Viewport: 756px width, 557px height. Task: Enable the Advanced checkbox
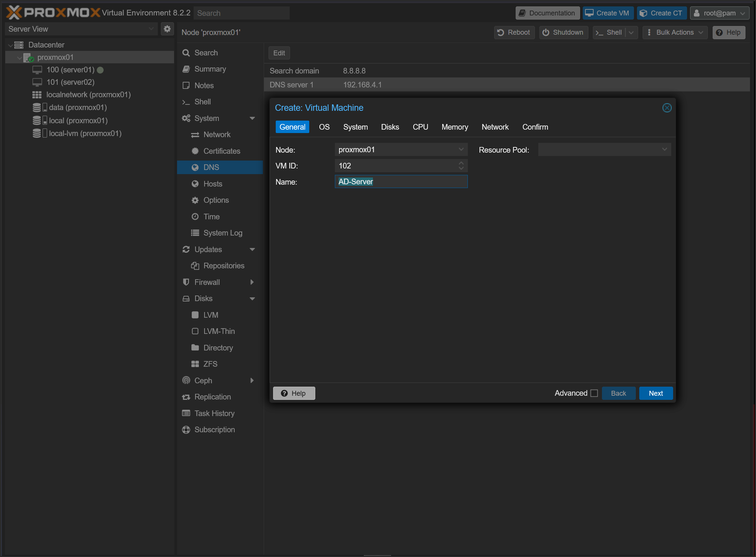pyautogui.click(x=594, y=393)
